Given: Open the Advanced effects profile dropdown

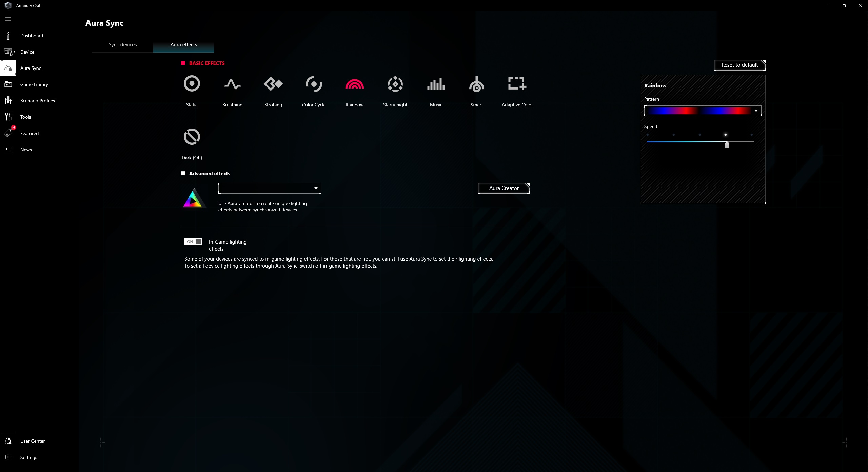Looking at the screenshot, I should [270, 188].
